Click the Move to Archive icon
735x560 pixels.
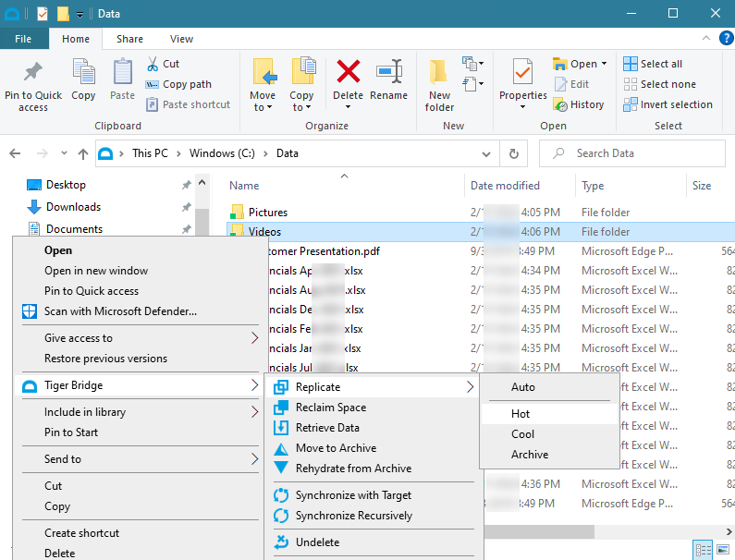(280, 448)
